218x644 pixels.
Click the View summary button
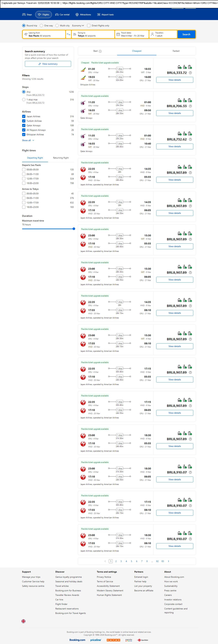(x=48, y=64)
